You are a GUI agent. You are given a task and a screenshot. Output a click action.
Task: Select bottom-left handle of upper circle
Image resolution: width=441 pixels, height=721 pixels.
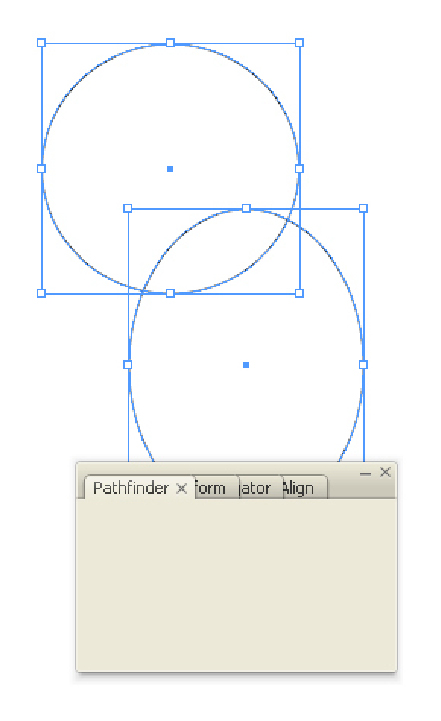(x=41, y=293)
